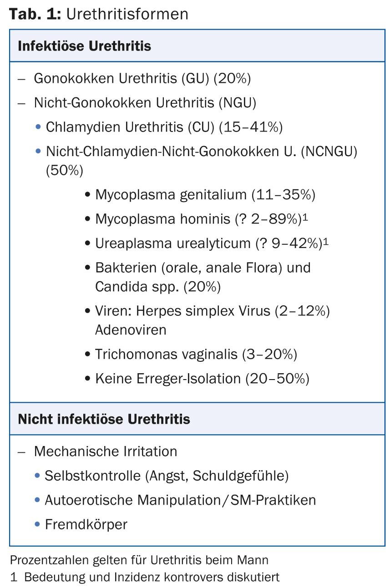
Task: Select 'Bakterien (orale, anale Flora) und' line
Action: coord(203,268)
